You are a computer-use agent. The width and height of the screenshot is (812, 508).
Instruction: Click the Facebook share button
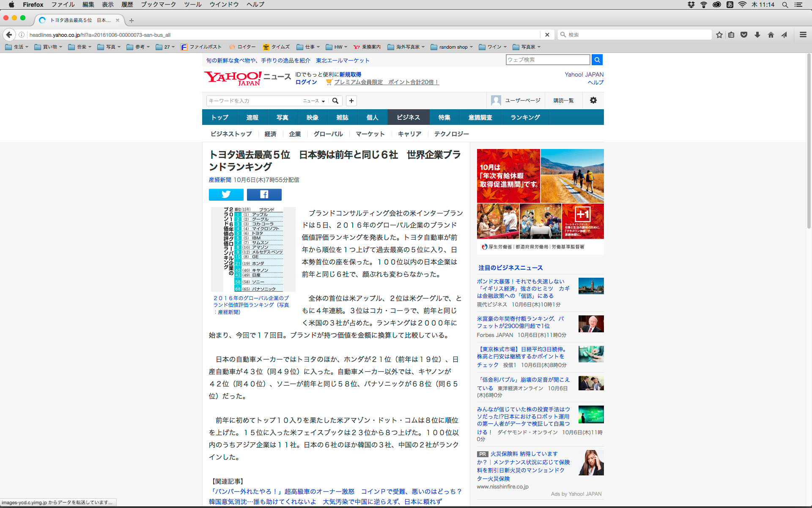(264, 194)
